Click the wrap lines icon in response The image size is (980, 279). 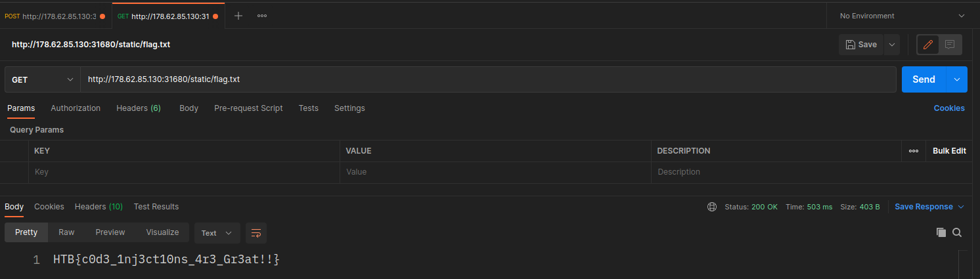pos(256,233)
